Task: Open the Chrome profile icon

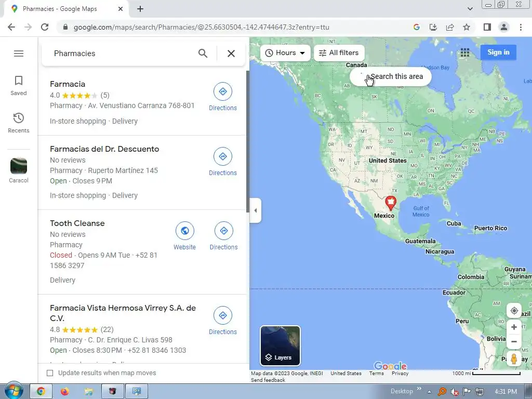Action: 504,27
